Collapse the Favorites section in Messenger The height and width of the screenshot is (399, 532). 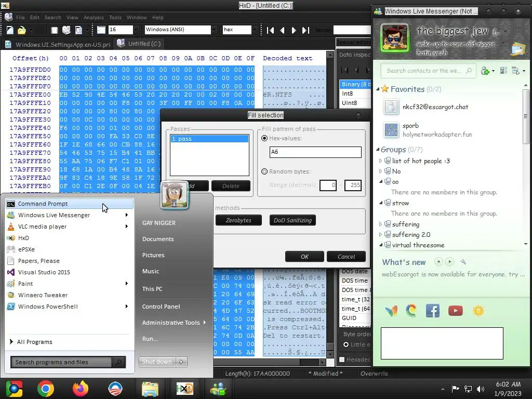(x=378, y=89)
